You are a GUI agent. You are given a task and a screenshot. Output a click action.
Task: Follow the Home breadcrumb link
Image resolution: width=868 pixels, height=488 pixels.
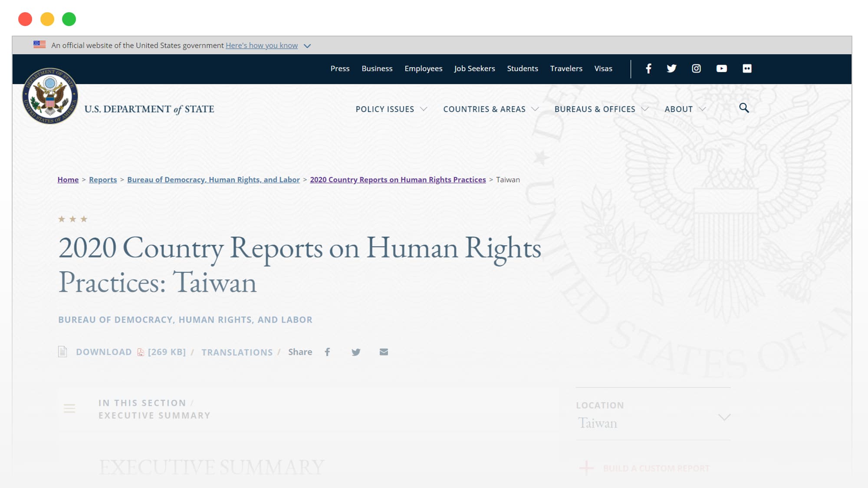click(x=68, y=180)
